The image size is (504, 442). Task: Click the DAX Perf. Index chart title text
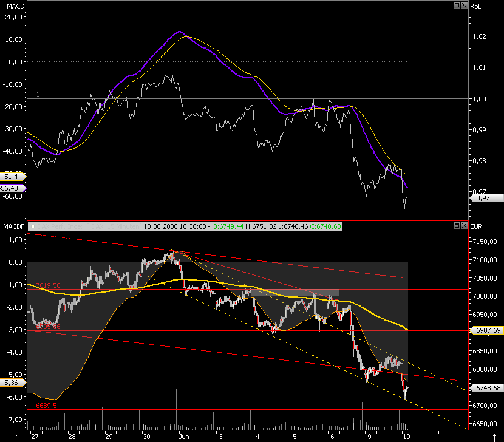coord(89,226)
